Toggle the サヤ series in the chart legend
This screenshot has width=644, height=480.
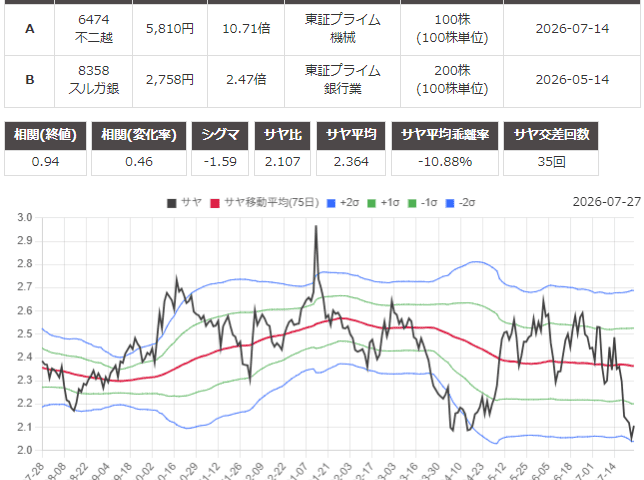pyautogui.click(x=184, y=203)
